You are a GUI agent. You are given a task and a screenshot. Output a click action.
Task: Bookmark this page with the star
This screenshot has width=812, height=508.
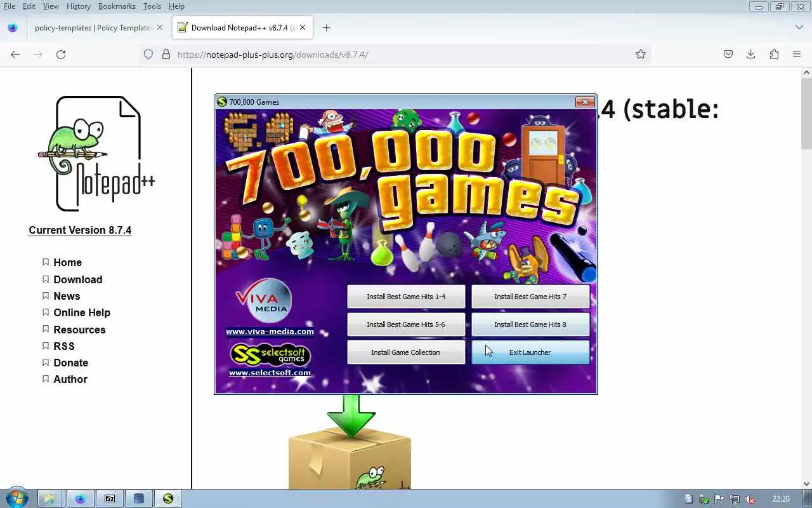(641, 55)
